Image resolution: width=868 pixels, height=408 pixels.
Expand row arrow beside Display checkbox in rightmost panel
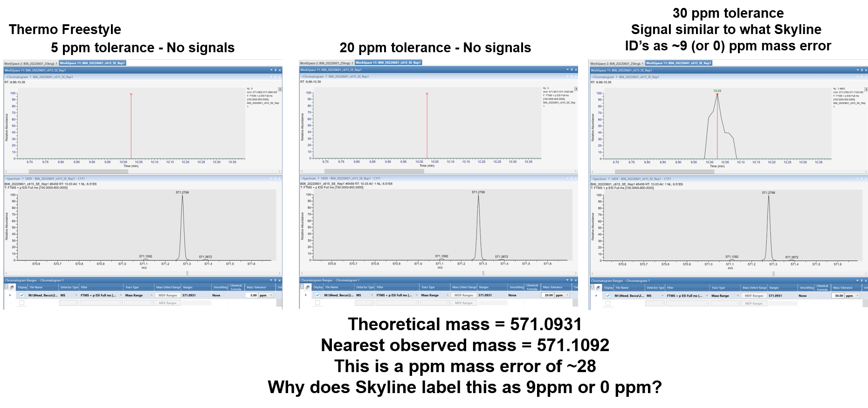(x=596, y=296)
